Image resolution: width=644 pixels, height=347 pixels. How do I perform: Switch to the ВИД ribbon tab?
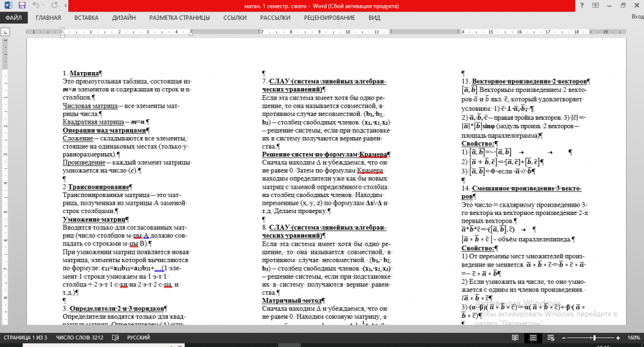click(374, 17)
